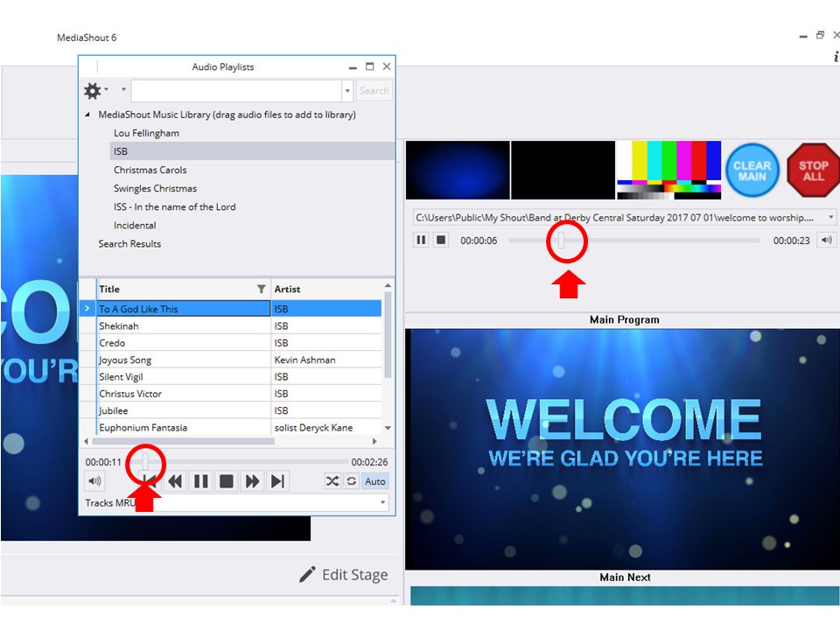Fast forward the audio track
The height and width of the screenshot is (630, 840).
click(252, 480)
